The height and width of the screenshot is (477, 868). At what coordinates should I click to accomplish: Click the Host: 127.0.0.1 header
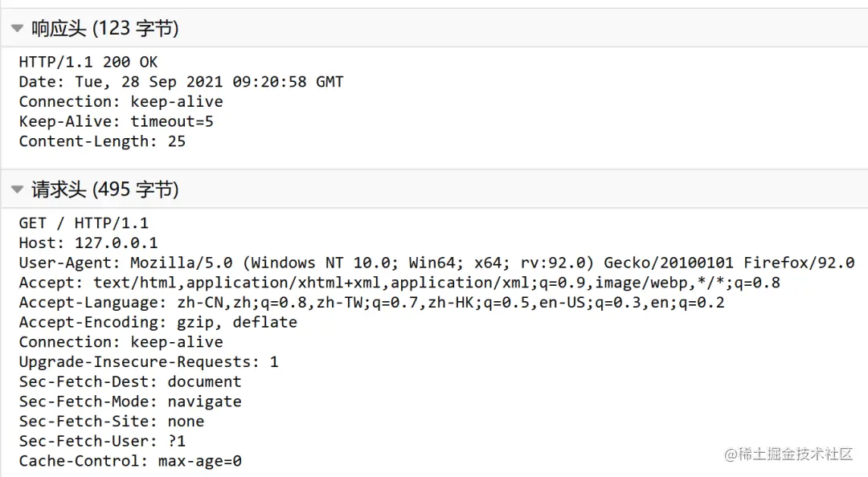coord(88,243)
